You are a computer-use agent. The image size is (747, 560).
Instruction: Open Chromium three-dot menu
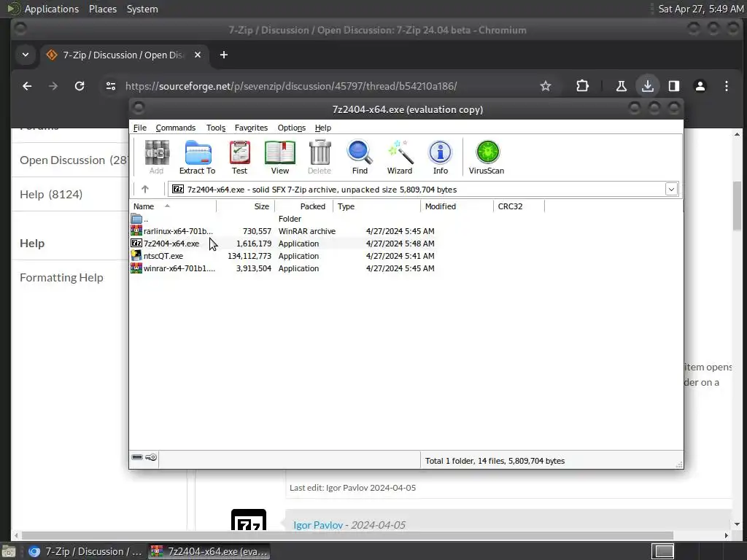(x=726, y=86)
